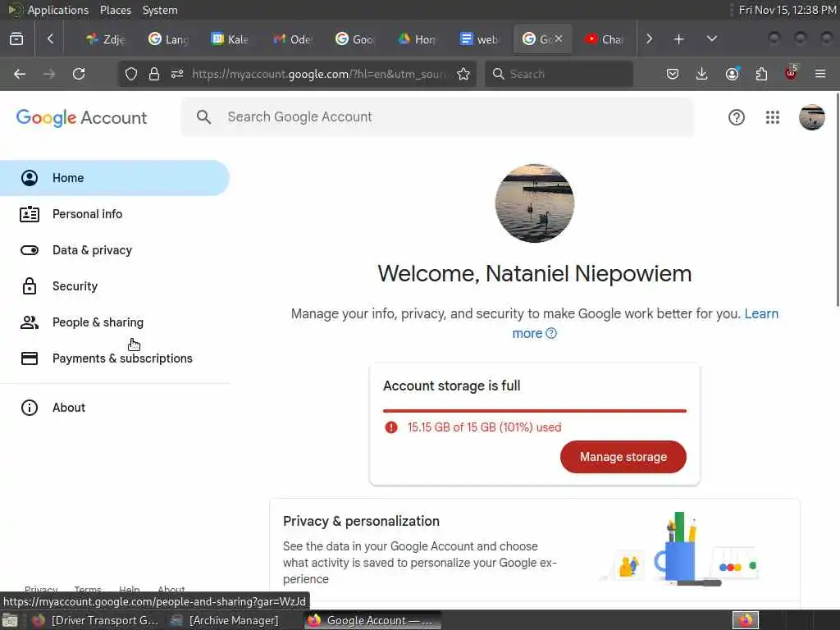This screenshot has height=630, width=840.
Task: Bookmark this page with the star icon
Action: click(463, 74)
